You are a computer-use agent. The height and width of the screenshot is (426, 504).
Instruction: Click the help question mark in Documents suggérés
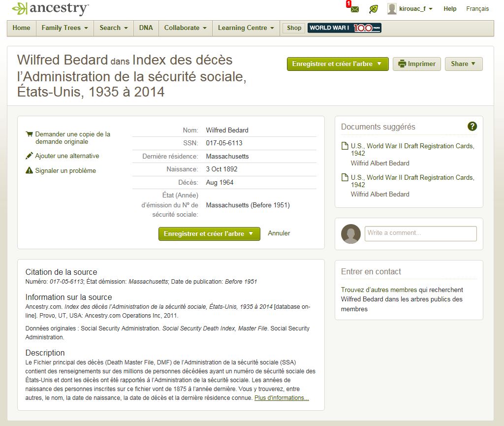(x=472, y=127)
